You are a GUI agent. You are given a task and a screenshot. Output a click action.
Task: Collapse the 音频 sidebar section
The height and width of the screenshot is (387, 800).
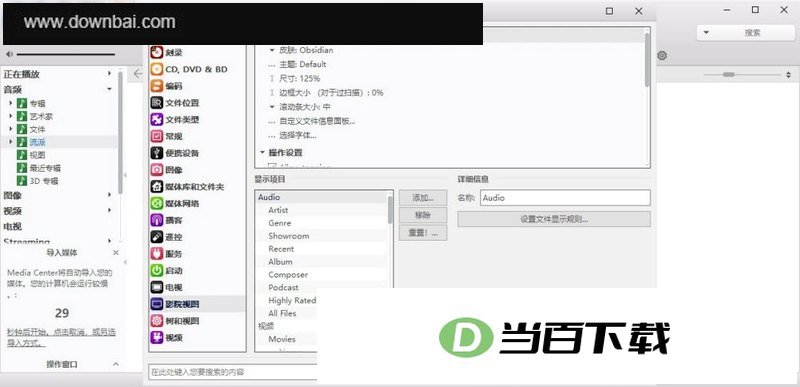pyautogui.click(x=109, y=89)
